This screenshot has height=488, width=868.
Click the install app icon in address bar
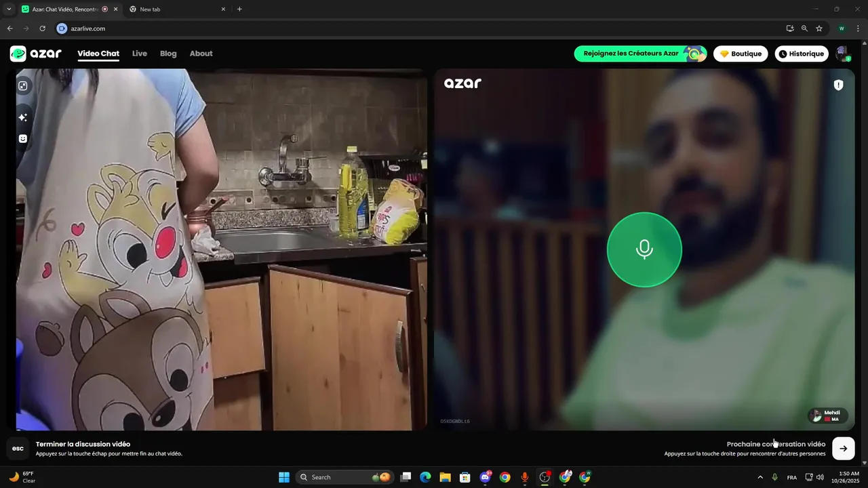click(790, 28)
